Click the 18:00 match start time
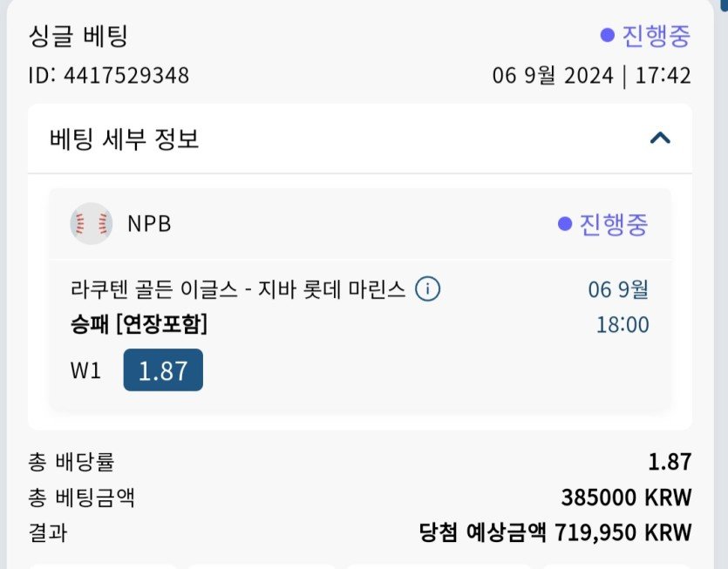 pos(623,325)
